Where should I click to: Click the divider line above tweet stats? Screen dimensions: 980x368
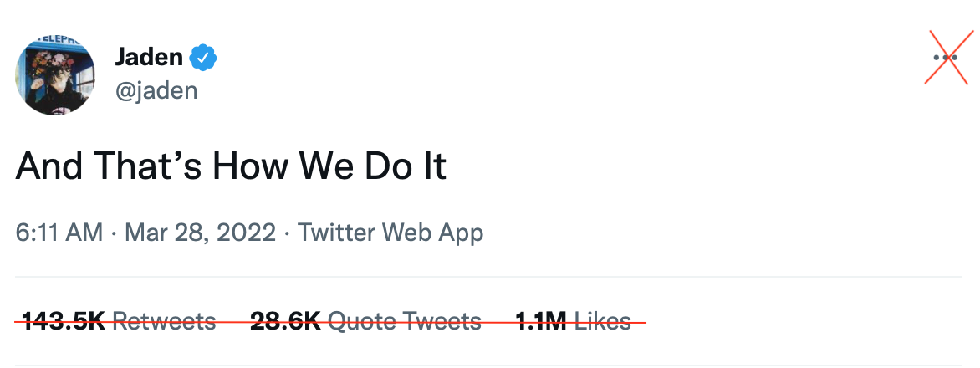point(490,277)
